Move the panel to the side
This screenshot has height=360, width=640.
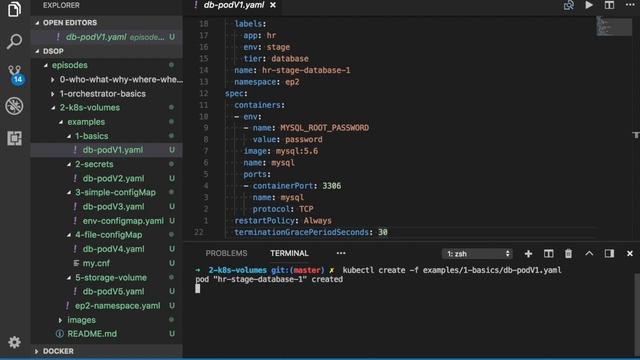[x=609, y=253]
